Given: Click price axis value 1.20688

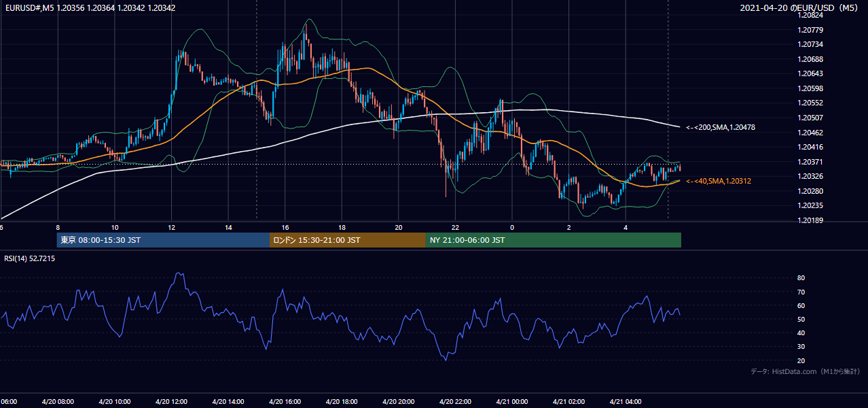Looking at the screenshot, I should pos(811,59).
